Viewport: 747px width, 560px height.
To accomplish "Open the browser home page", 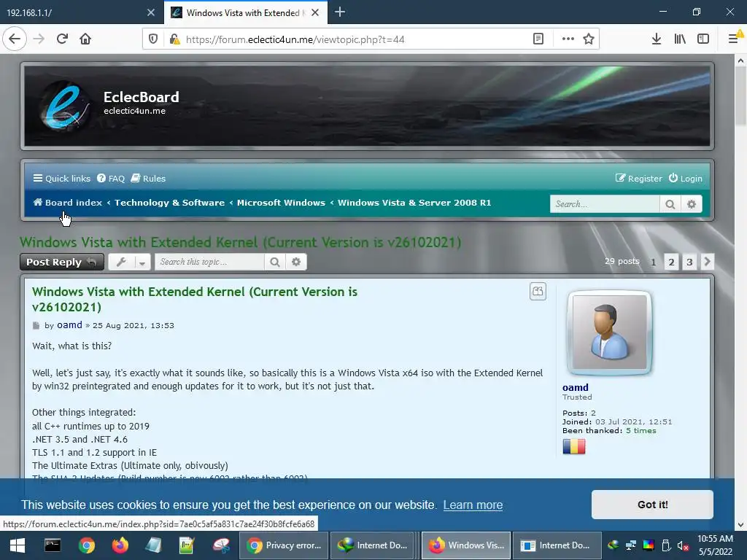I will pyautogui.click(x=85, y=39).
